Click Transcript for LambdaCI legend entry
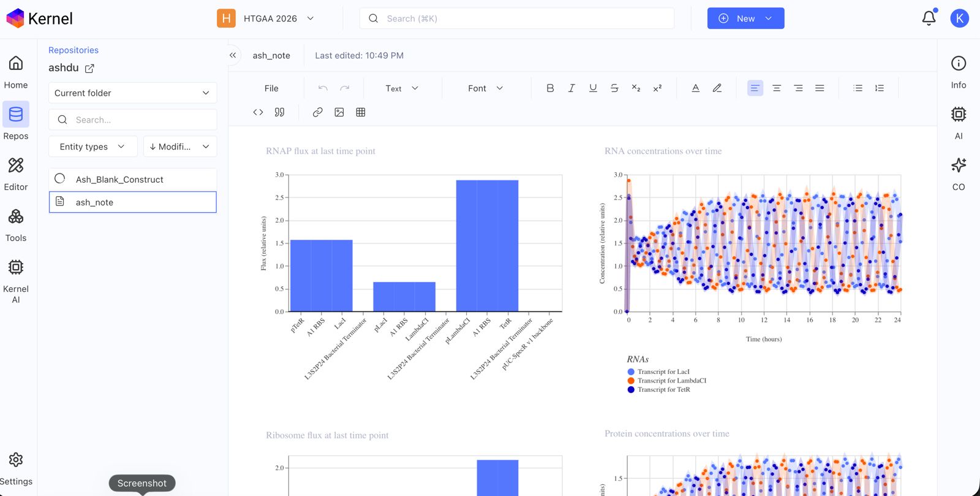 pos(667,381)
